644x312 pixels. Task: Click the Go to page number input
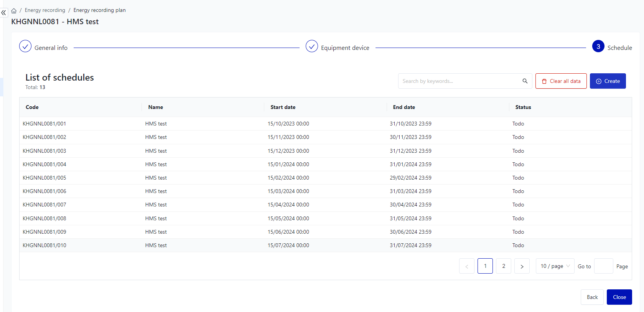point(603,266)
